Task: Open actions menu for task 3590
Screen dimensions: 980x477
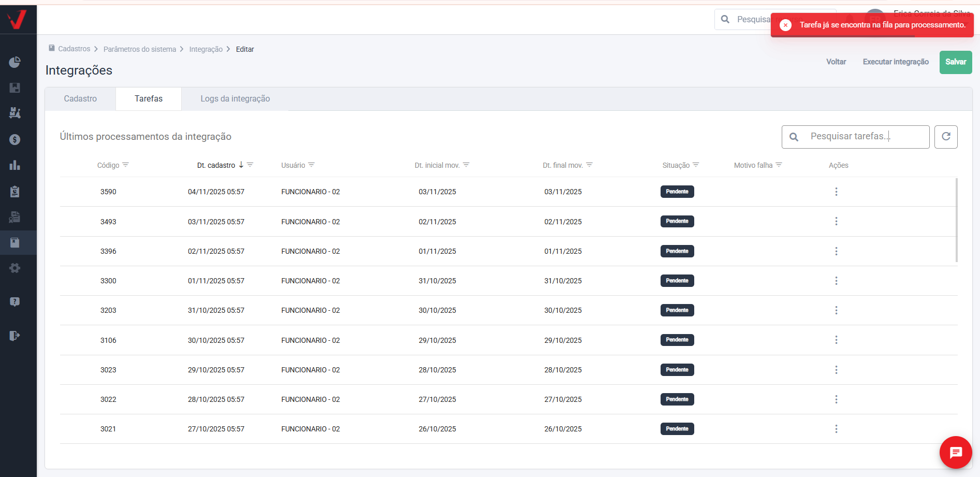Action: pyautogui.click(x=836, y=192)
